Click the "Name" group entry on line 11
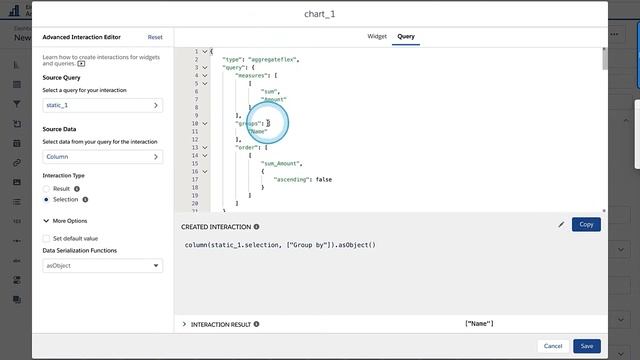 click(x=258, y=131)
